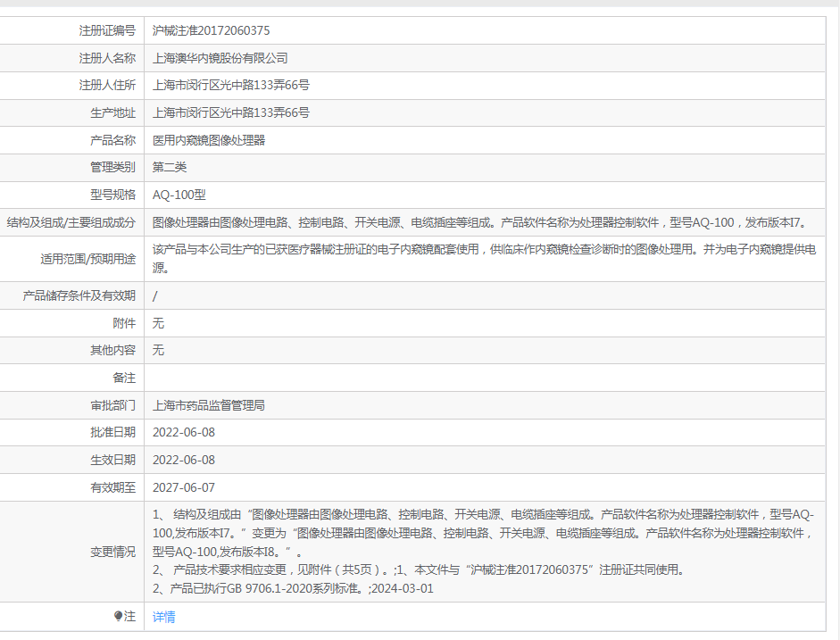Viewport: 840px width, 640px height.
Task: Select expiry date 2027-06-07
Action: 184,487
